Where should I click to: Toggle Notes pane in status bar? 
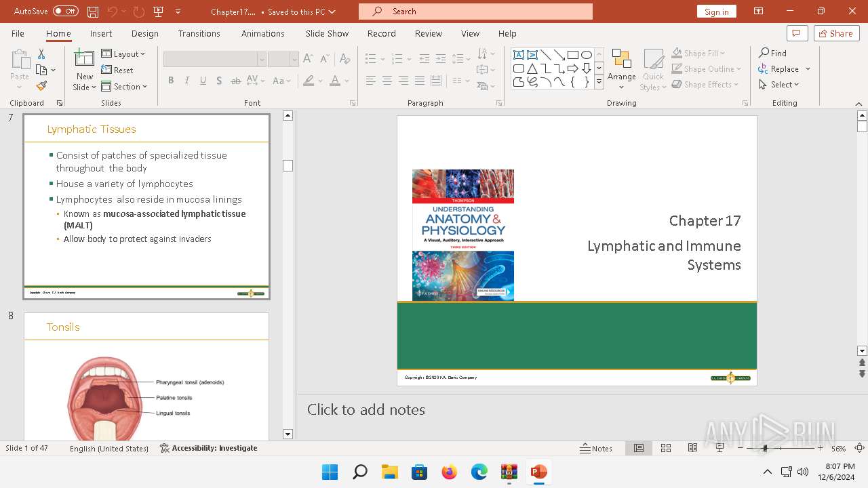[x=596, y=448]
